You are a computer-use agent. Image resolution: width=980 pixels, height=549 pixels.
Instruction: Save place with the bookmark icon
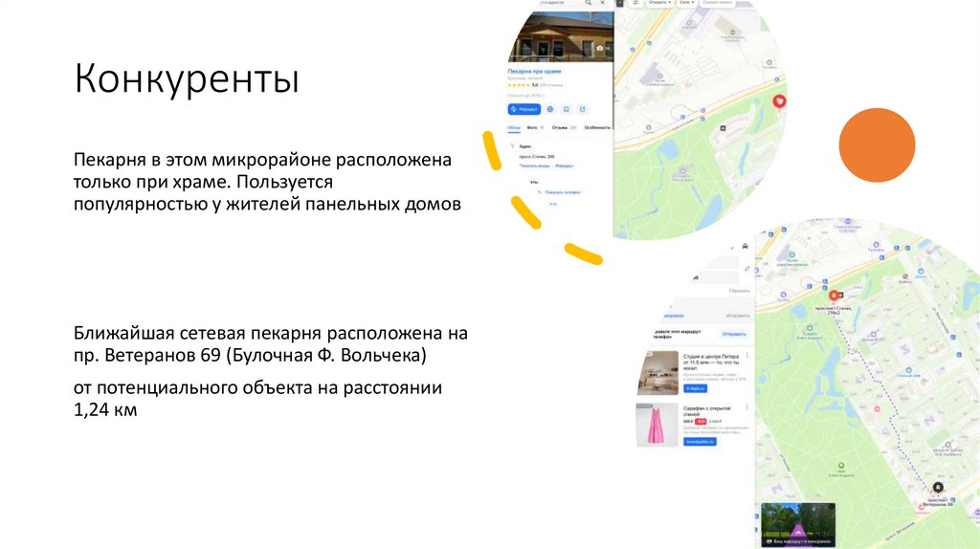(567, 109)
